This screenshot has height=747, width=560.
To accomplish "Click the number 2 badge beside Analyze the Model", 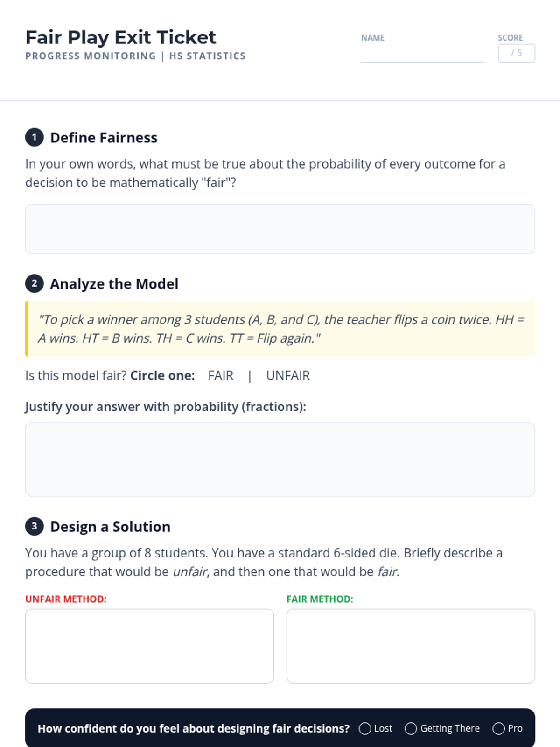I will pos(34,283).
